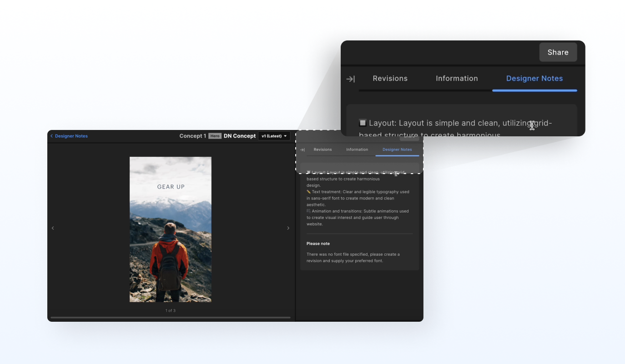Click the GEAR UP hiker preview image
Screen dimensions: 625x364
pyautogui.click(x=171, y=229)
